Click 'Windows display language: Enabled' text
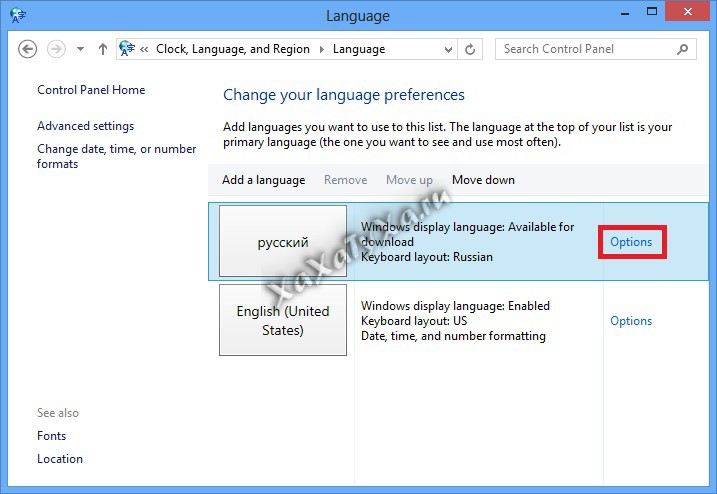The image size is (717, 494). coord(455,306)
